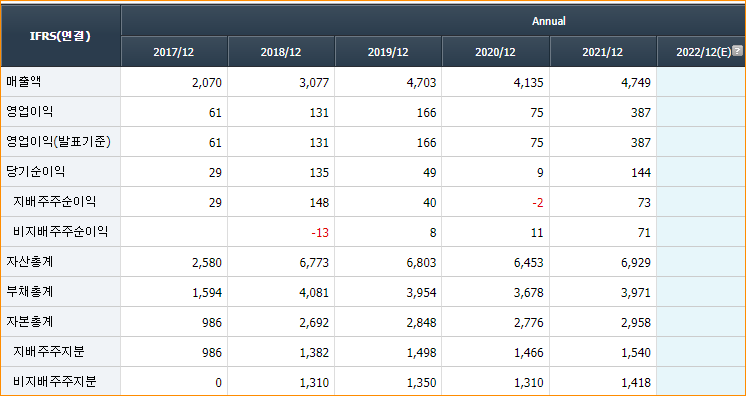Click 부채총계 value 1,594 for 2017/12
The height and width of the screenshot is (396, 746).
[207, 293]
